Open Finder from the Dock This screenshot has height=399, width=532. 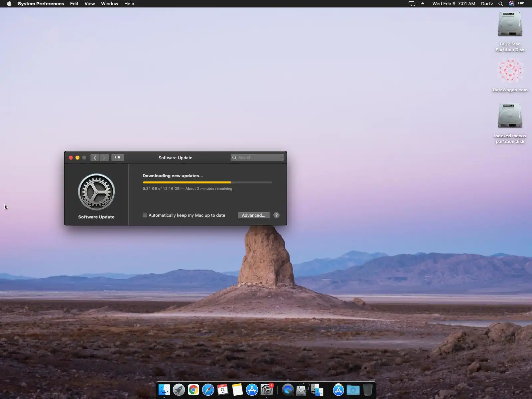click(x=164, y=390)
